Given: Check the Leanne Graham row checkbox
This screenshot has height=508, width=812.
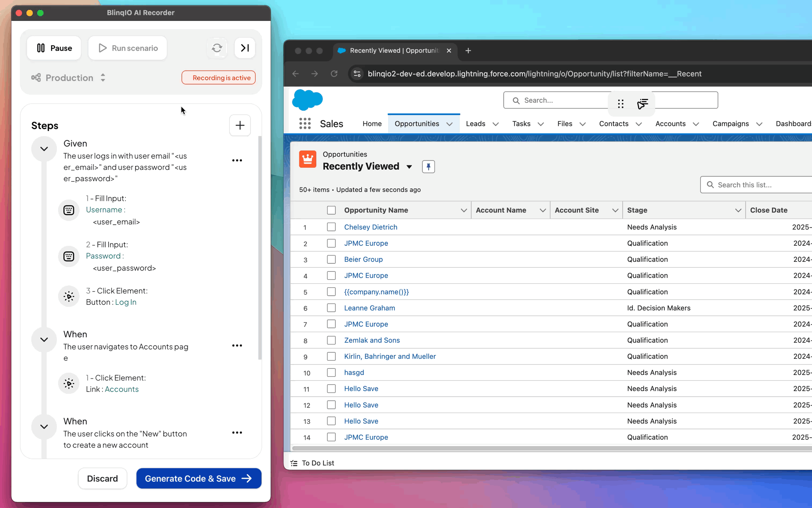Looking at the screenshot, I should [x=331, y=308].
